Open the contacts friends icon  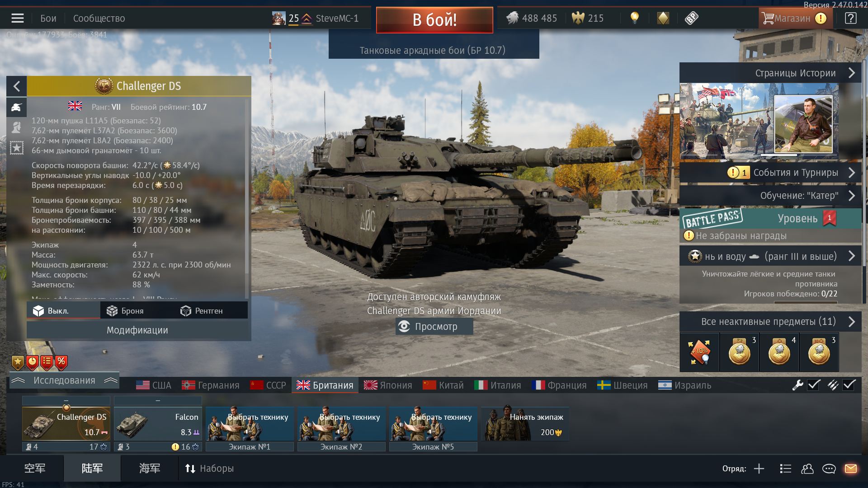807,469
